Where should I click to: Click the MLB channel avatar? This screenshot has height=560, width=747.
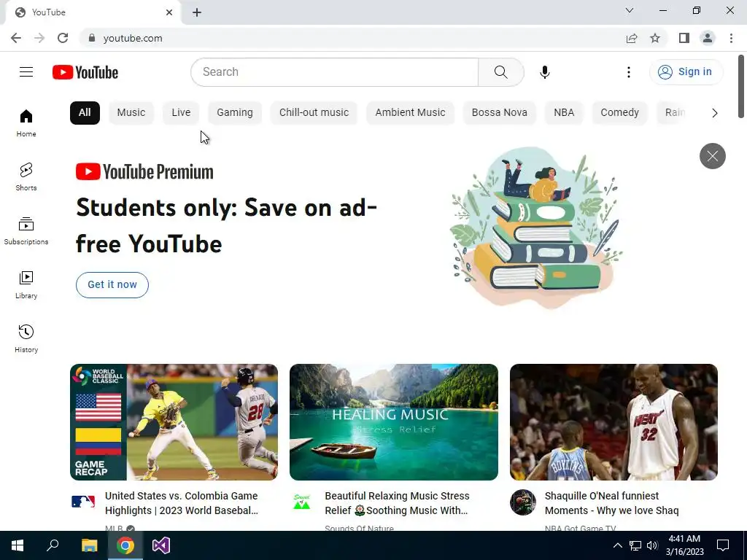(x=83, y=502)
